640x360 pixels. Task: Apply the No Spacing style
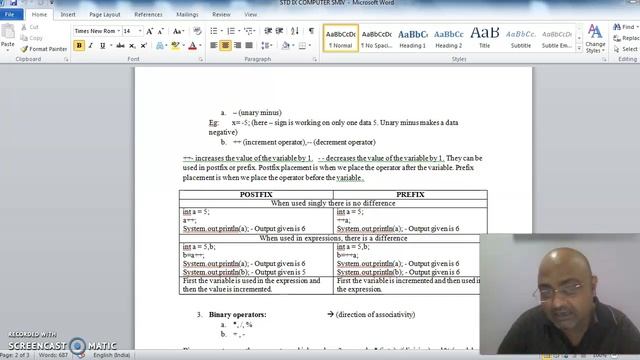click(377, 38)
